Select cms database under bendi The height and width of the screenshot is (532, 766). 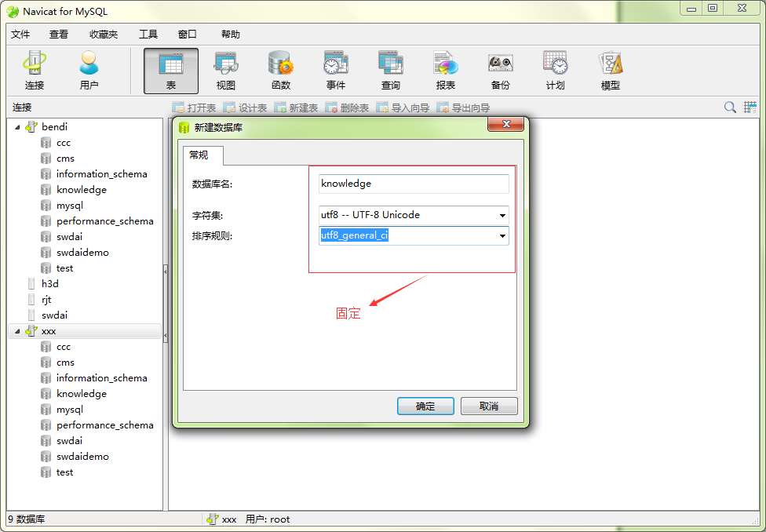click(65, 159)
